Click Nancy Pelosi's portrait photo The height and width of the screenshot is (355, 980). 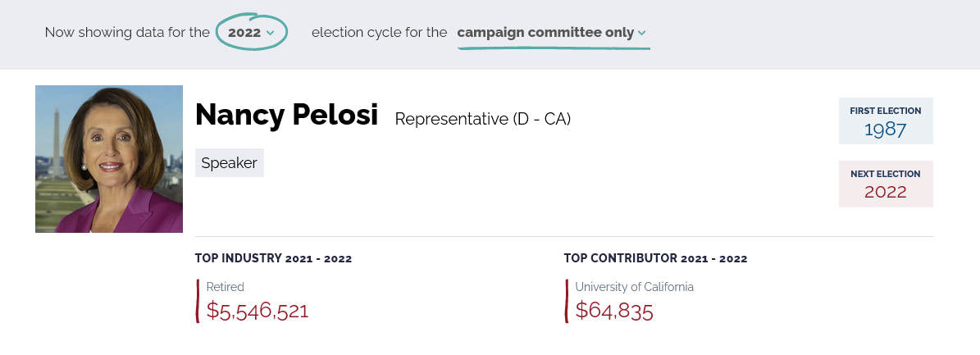click(x=109, y=159)
